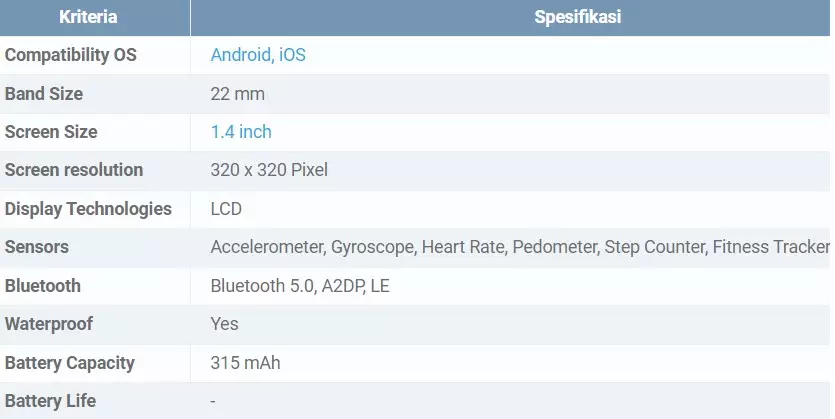Click the Display Technologies label
Viewport: 835px width, 419px height.
pos(88,209)
